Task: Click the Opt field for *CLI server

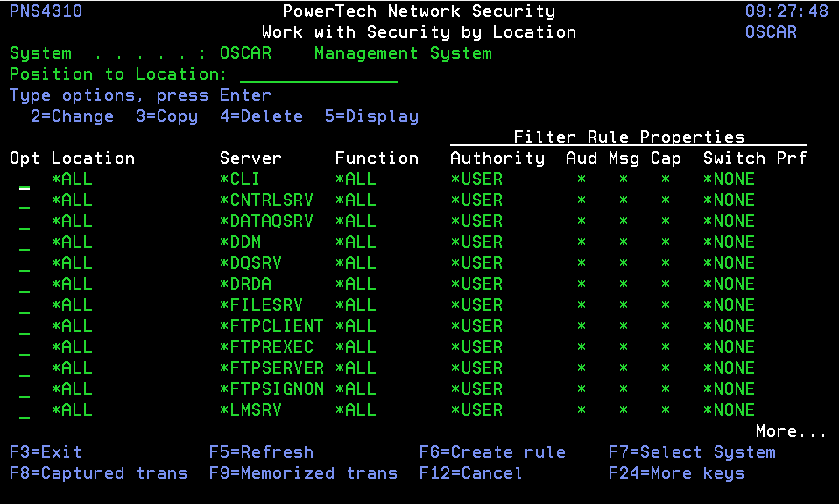Action: [x=25, y=179]
